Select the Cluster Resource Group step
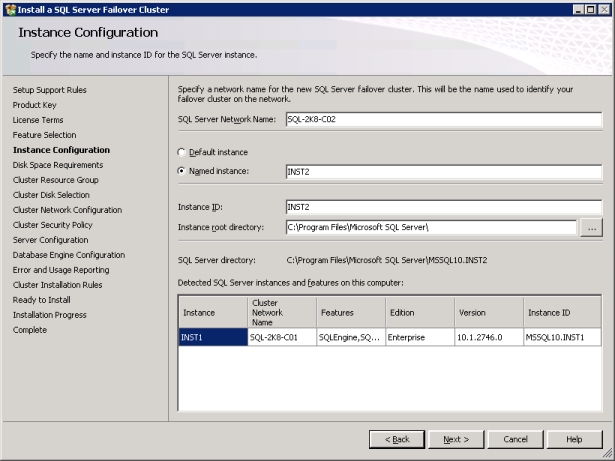This screenshot has height=461, width=615. point(55,180)
